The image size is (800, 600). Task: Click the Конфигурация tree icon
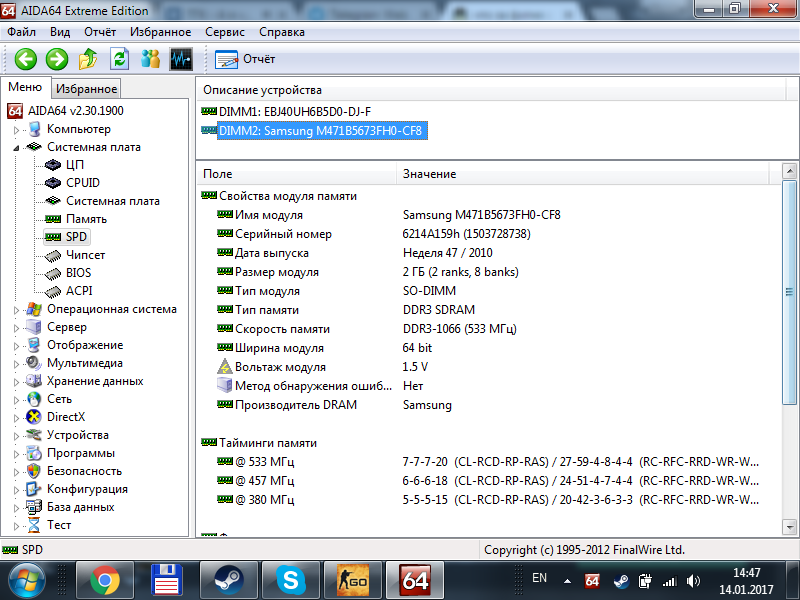point(34,489)
